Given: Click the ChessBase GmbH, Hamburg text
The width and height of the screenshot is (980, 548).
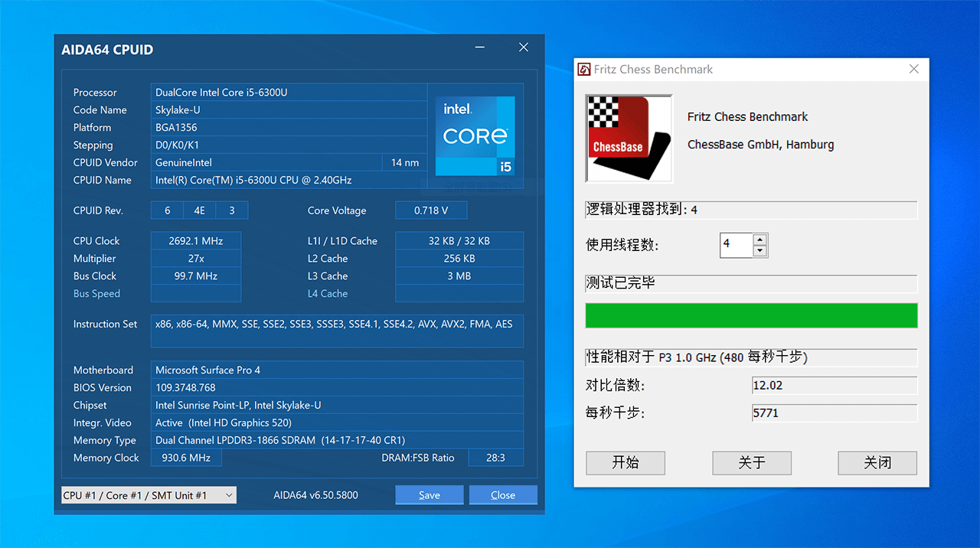Looking at the screenshot, I should pyautogui.click(x=761, y=145).
